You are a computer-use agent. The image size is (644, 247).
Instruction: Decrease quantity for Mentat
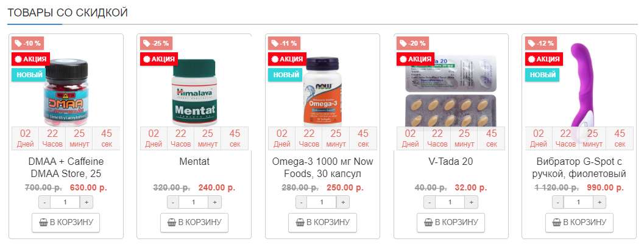pos(173,203)
